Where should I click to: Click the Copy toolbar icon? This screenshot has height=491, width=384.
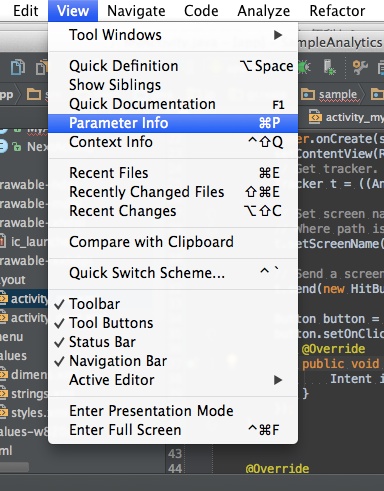[x=18, y=67]
